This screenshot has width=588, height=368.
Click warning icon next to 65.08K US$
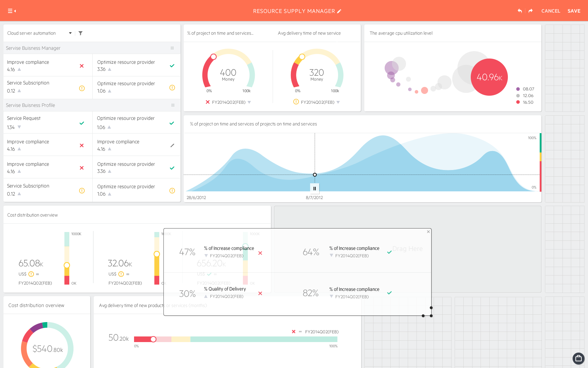coord(31,274)
